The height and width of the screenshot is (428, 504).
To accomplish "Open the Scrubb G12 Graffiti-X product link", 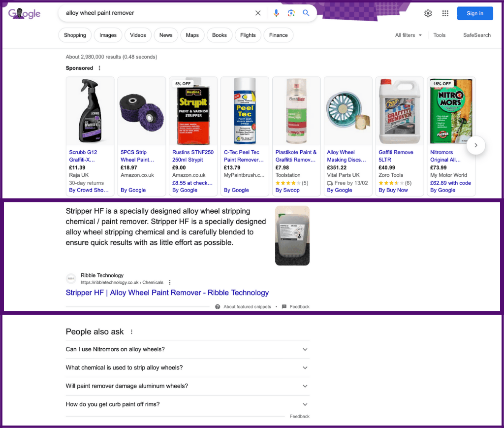I will [83, 156].
